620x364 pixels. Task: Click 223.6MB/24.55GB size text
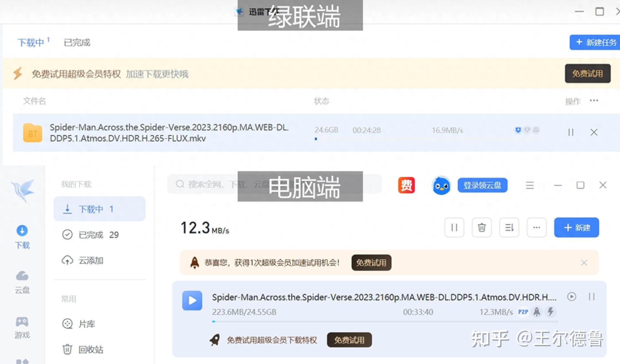pos(244,312)
